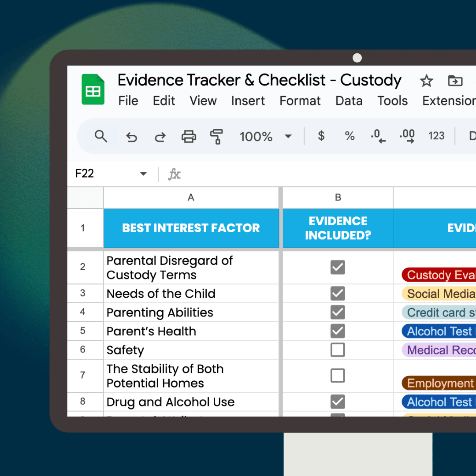Open the 123 number format menu
The image size is (476, 476).
tap(436, 137)
